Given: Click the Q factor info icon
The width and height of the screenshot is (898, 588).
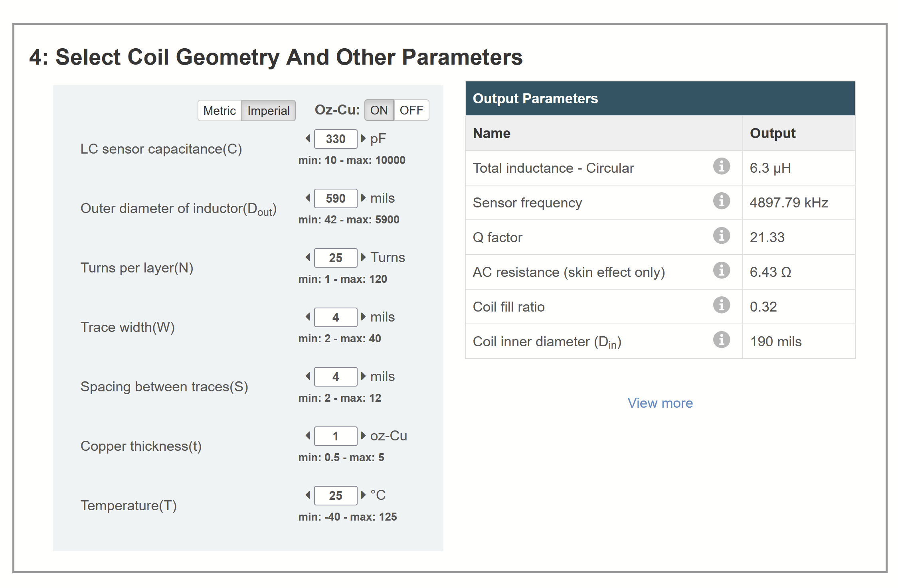Looking at the screenshot, I should (721, 236).
